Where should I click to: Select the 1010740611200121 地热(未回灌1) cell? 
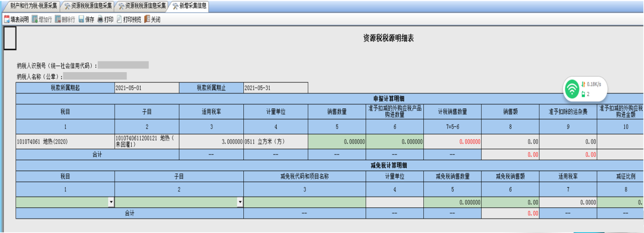coord(147,142)
